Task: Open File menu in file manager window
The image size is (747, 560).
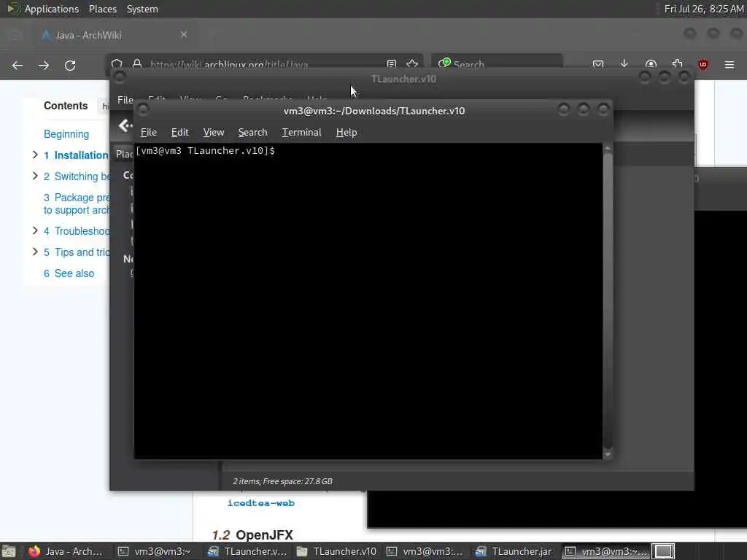Action: coord(125,100)
